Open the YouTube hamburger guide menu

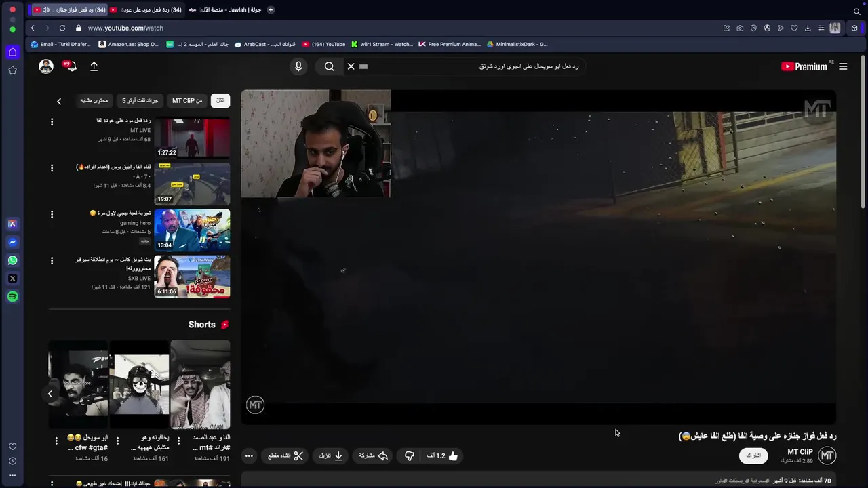(x=843, y=66)
